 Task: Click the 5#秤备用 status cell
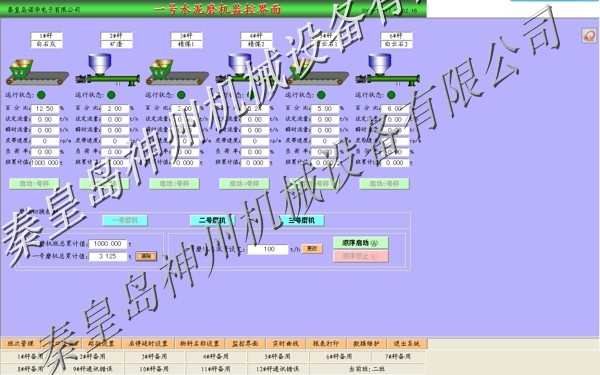(278, 357)
